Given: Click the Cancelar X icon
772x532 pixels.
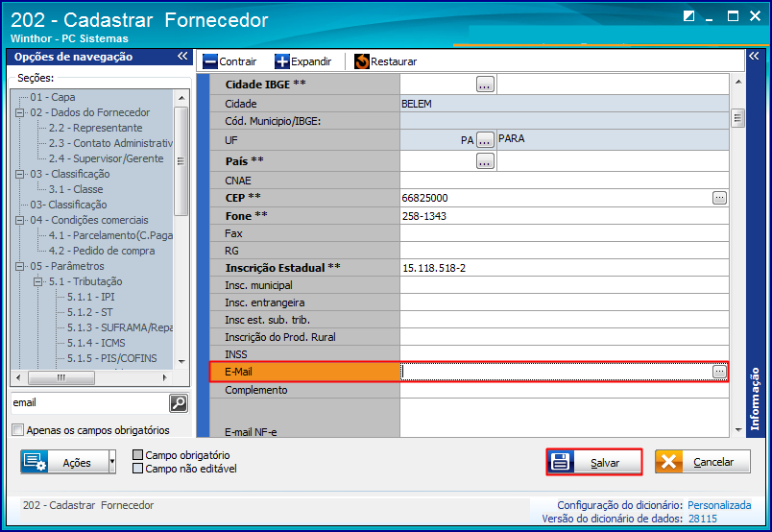Looking at the screenshot, I should click(x=668, y=462).
